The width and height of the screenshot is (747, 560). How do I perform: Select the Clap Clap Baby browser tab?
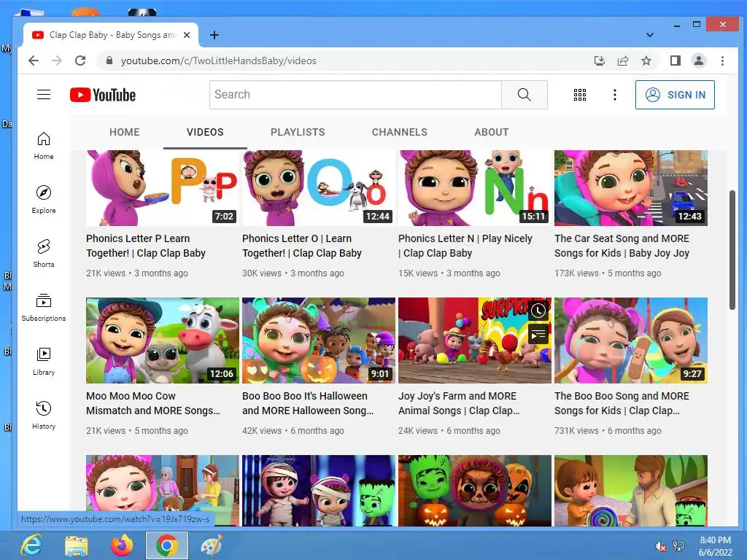111,35
